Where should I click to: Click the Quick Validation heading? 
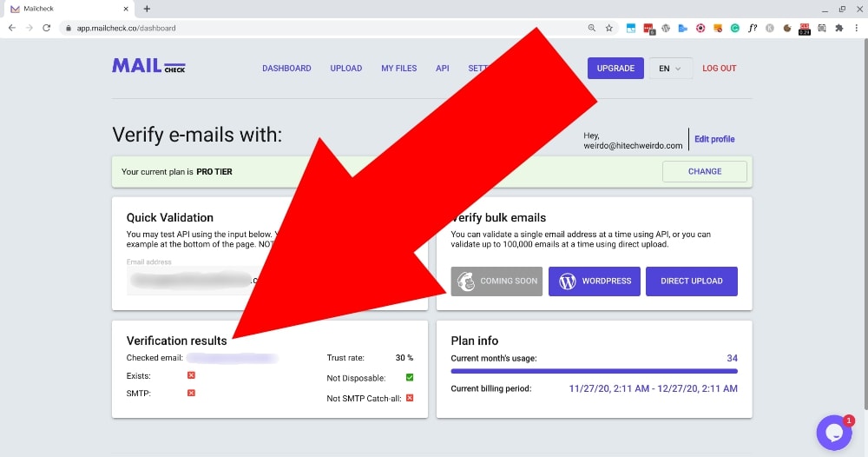[170, 218]
